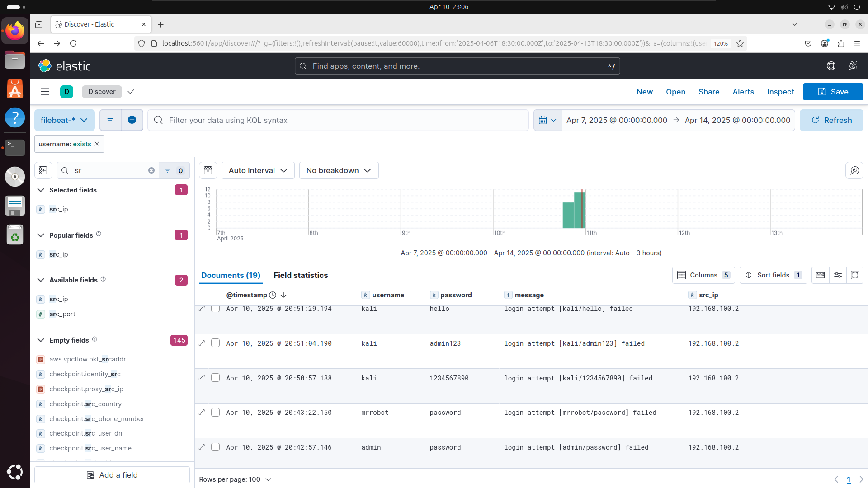
Task: Click the end date Apr 14, 2025
Action: click(737, 120)
